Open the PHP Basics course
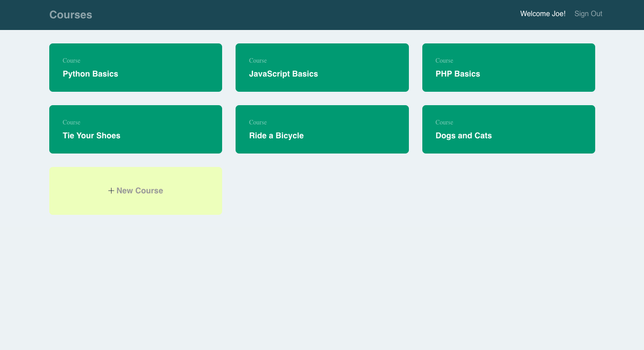 (508, 68)
